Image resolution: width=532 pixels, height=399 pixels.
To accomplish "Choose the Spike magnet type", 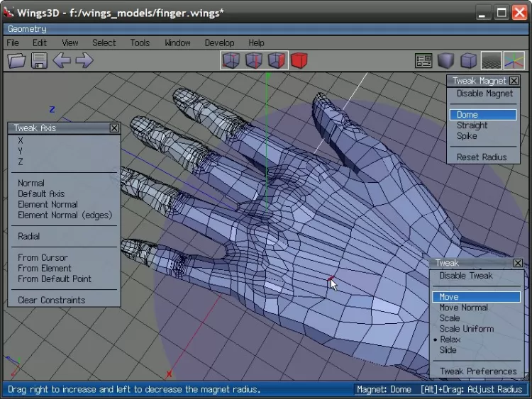I will pos(467,136).
